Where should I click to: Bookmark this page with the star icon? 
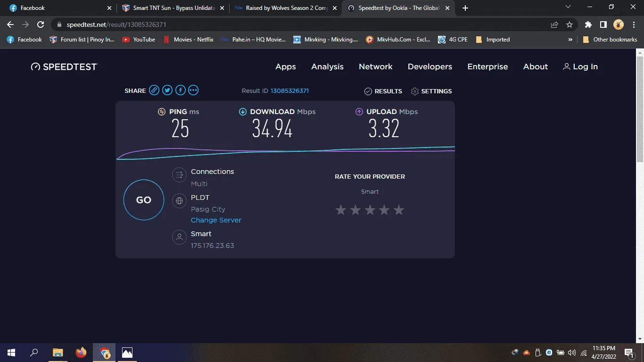[x=570, y=25]
